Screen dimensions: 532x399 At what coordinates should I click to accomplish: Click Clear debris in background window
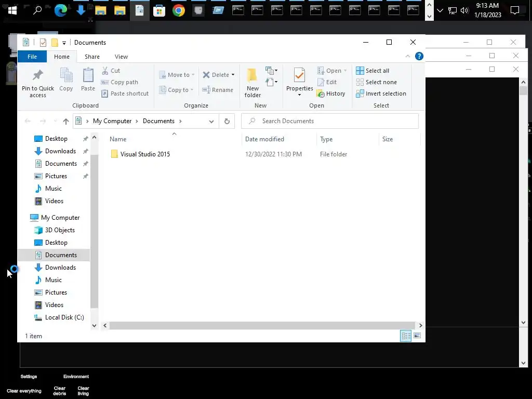[x=59, y=391]
